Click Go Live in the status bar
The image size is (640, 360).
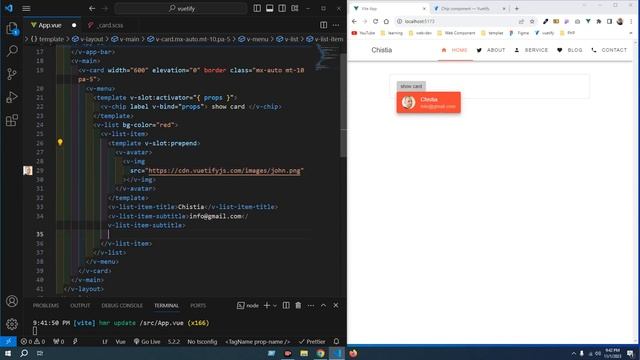[147, 341]
